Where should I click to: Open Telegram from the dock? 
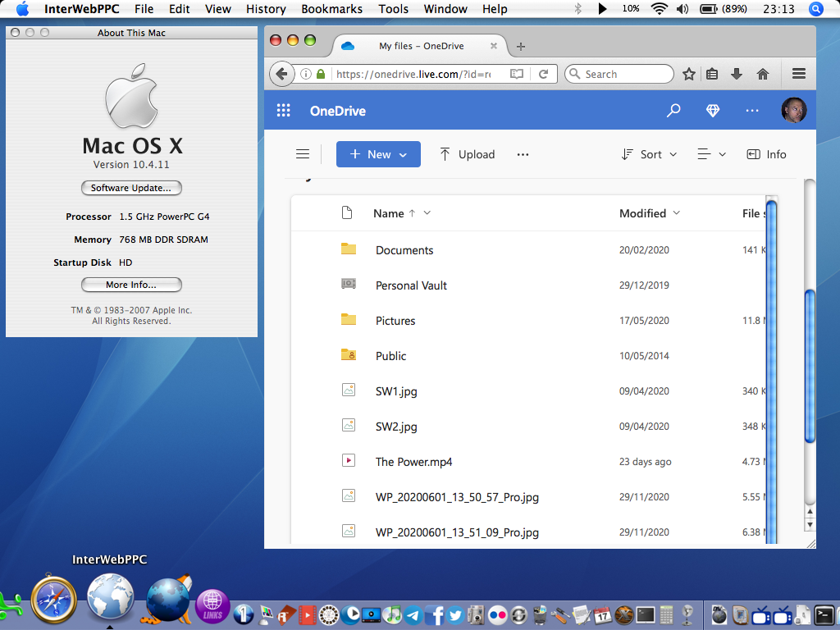coord(413,614)
